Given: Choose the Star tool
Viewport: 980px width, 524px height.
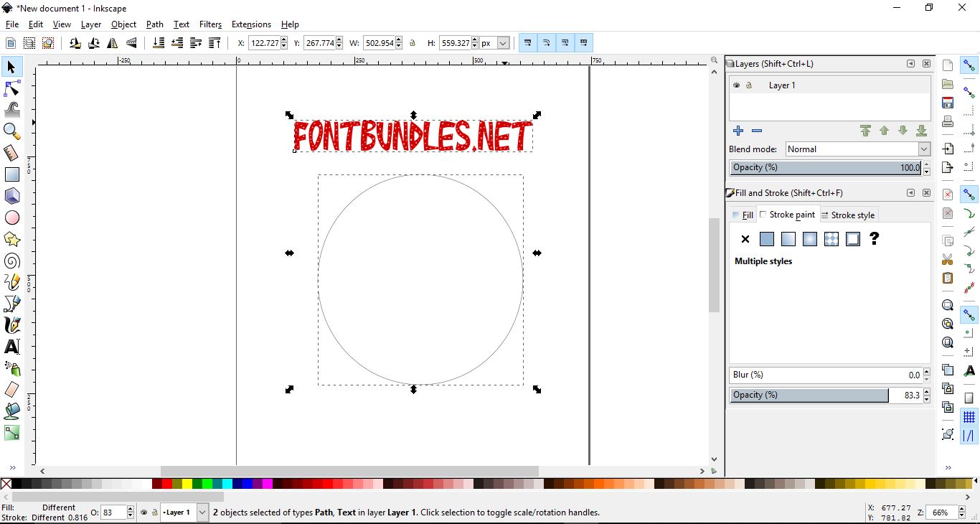Looking at the screenshot, I should coord(11,239).
